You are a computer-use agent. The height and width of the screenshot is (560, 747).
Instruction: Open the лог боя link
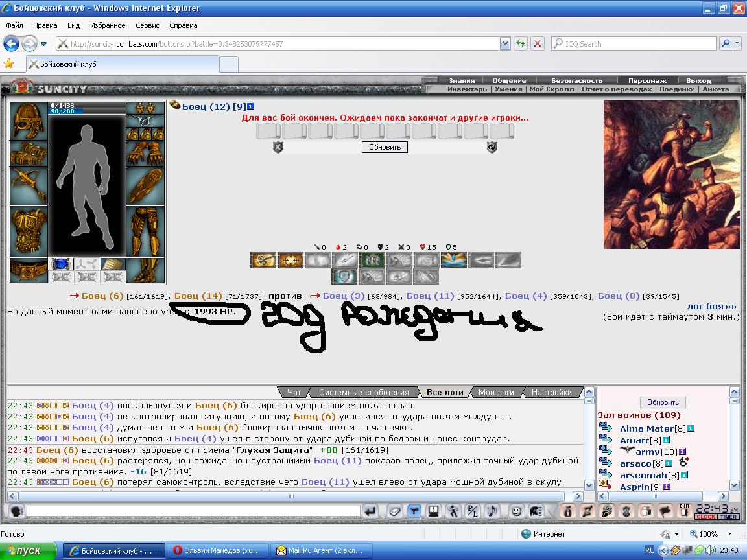pos(712,306)
